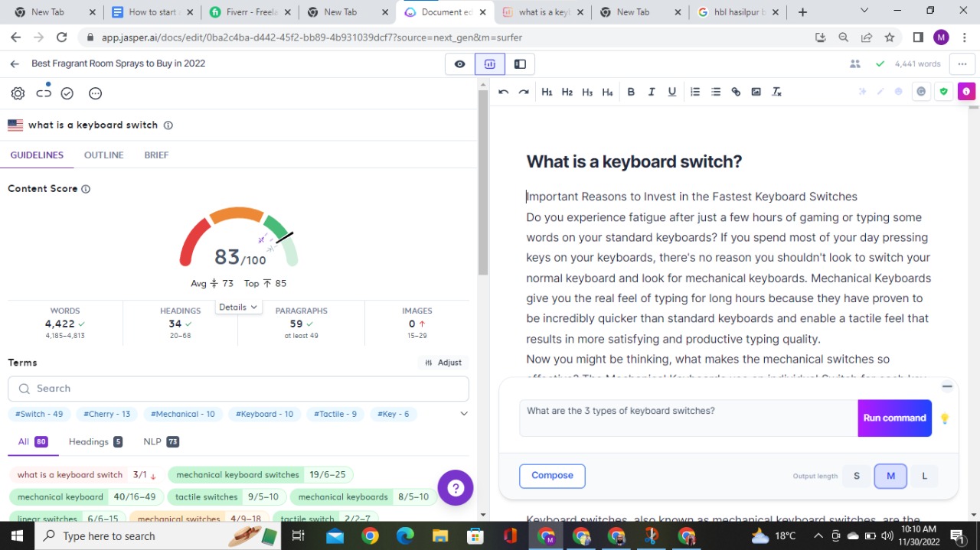This screenshot has height=550, width=980.
Task: Click the link icon with blue dot
Action: (x=44, y=93)
